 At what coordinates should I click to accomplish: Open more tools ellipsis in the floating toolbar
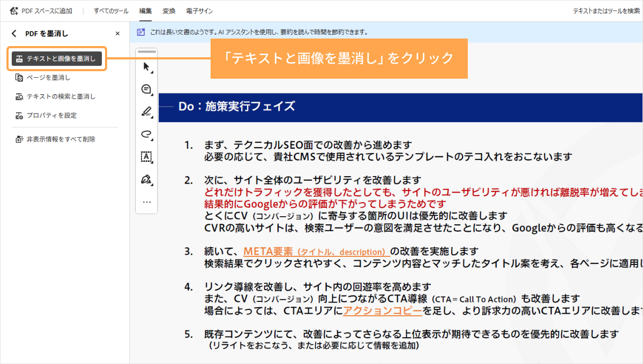(x=147, y=202)
